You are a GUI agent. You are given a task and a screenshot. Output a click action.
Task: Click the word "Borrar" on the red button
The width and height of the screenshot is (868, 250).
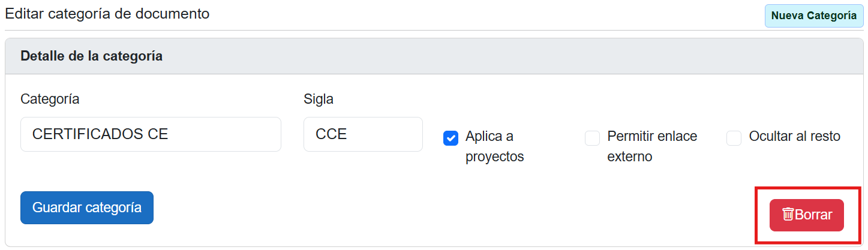point(814,215)
